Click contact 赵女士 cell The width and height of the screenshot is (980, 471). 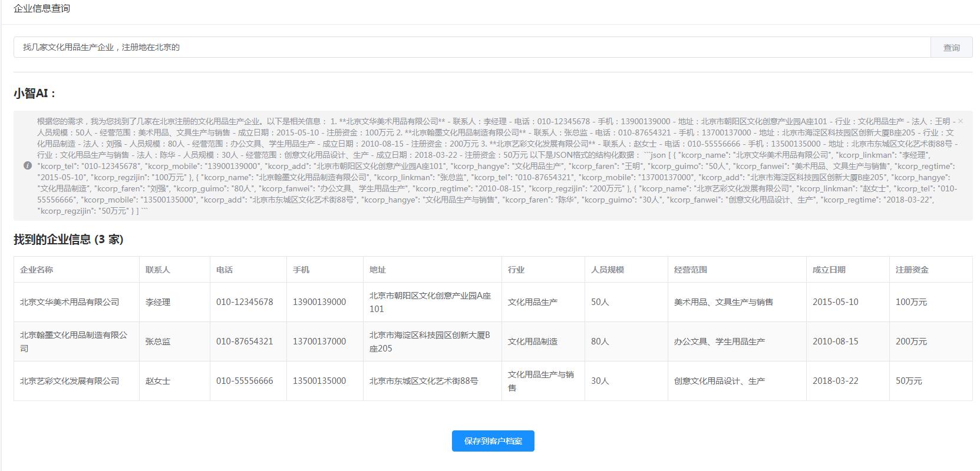tap(158, 381)
